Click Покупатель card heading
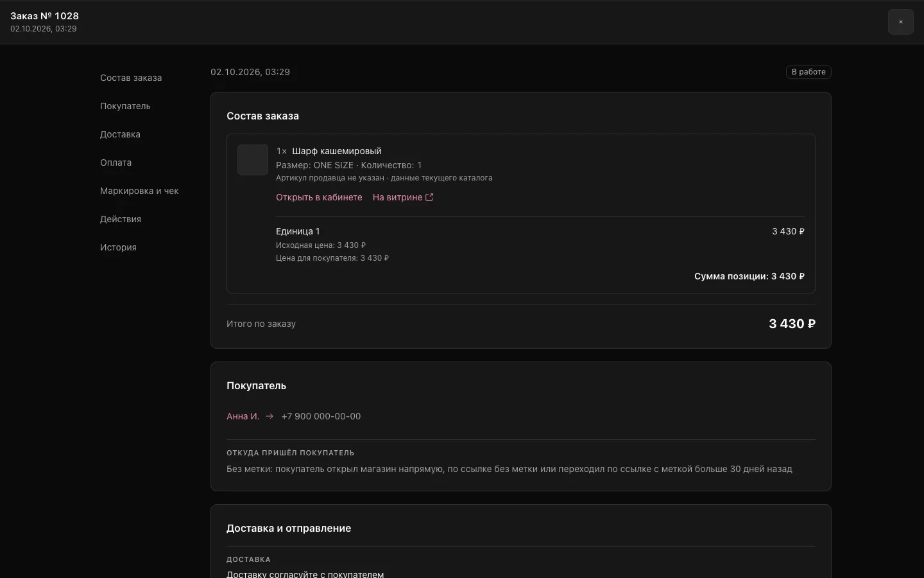Viewport: 924px width, 578px height. point(256,386)
